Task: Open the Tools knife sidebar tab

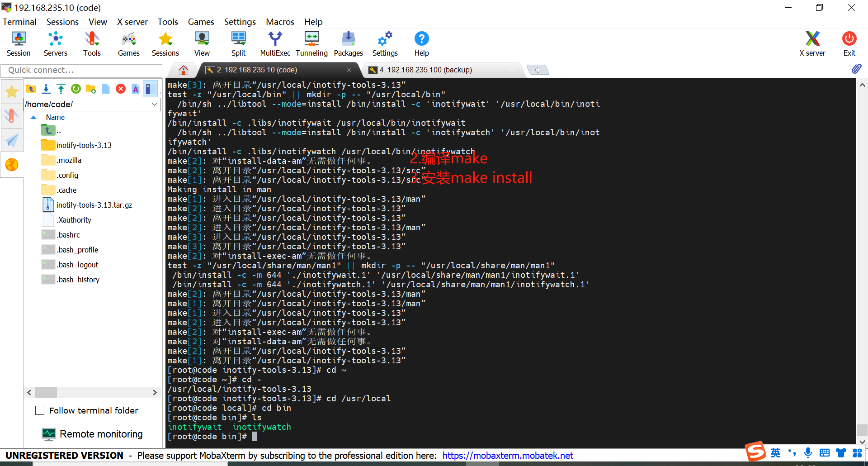Action: click(12, 116)
